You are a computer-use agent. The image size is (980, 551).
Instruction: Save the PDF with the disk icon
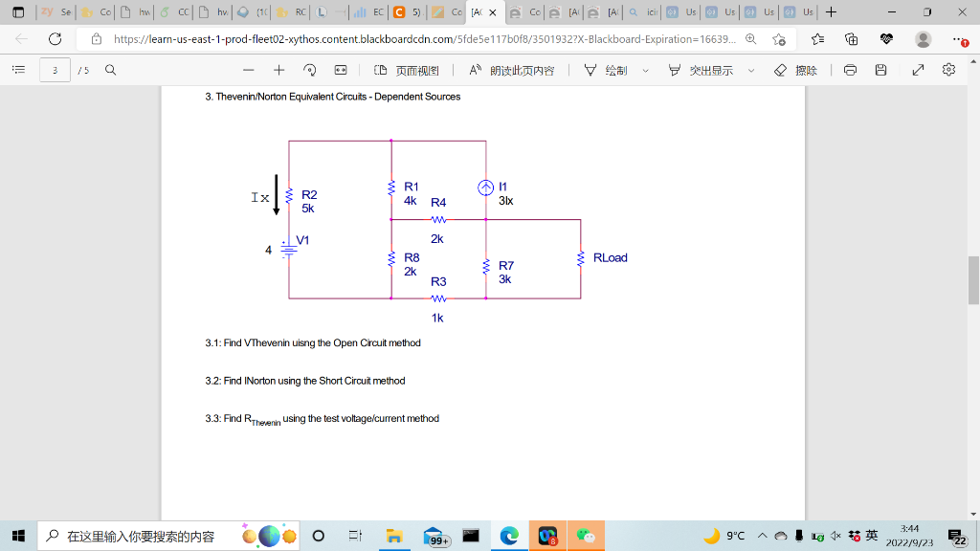(880, 70)
